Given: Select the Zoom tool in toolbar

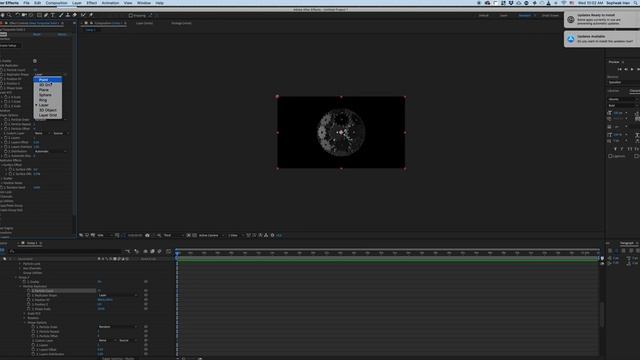Looking at the screenshot, I should tap(9, 15).
